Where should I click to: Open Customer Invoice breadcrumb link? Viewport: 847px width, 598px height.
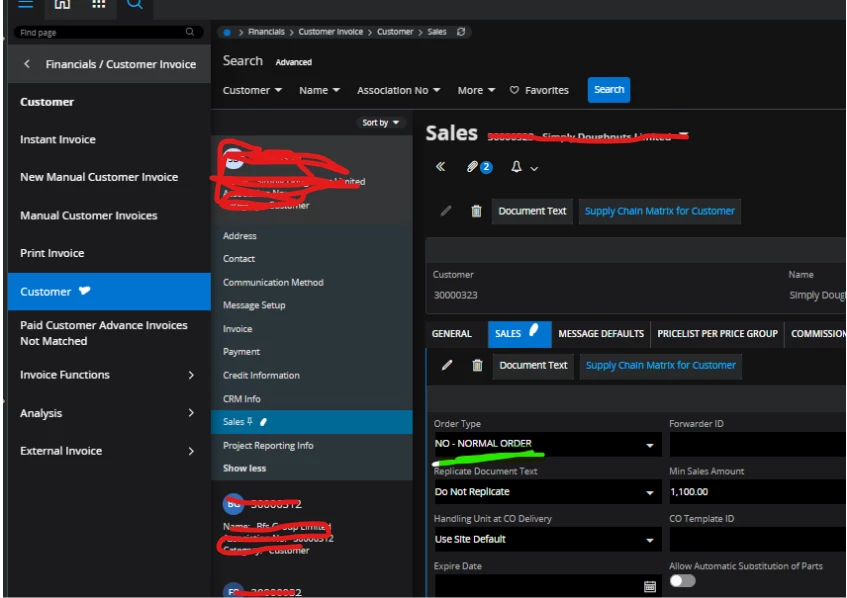pos(331,32)
